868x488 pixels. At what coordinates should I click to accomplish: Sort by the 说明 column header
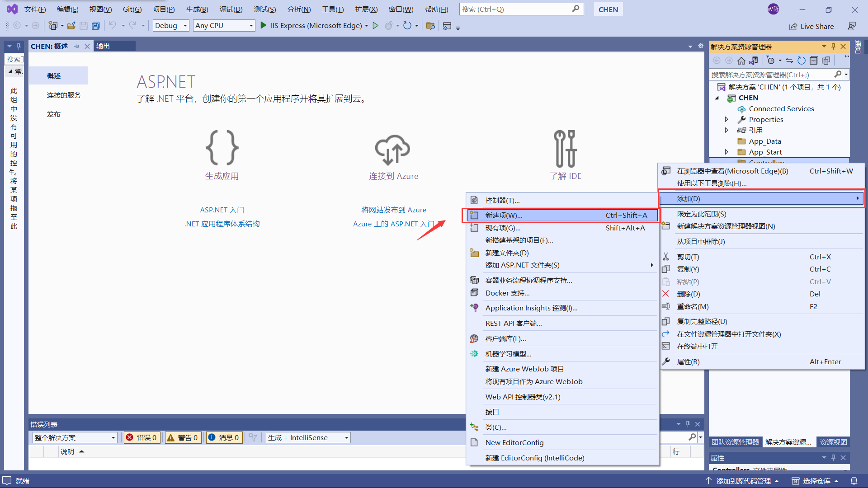pos(67,451)
